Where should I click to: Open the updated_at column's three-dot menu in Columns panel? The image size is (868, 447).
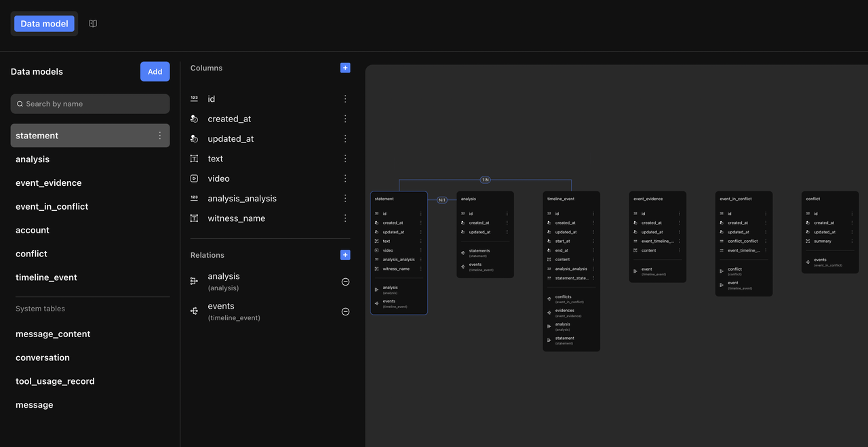coord(345,138)
